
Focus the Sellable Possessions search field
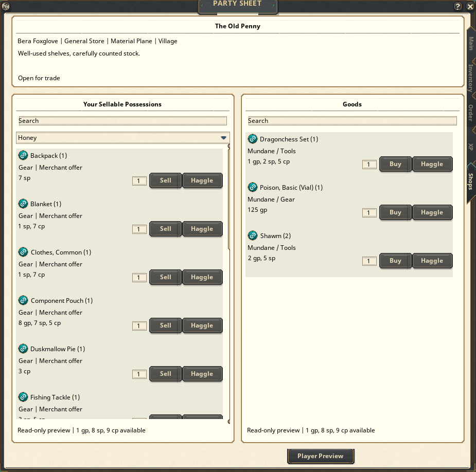[122, 121]
